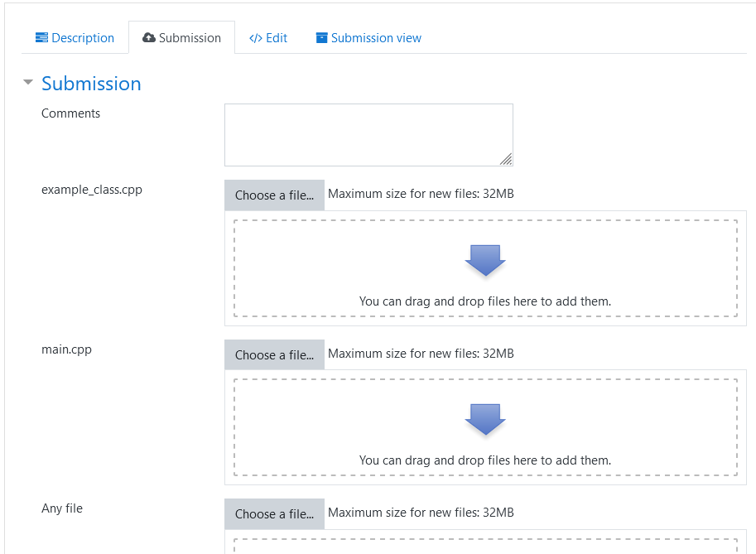Viewport: 756px width, 554px height.
Task: Collapse the Submission section with its triangle
Action: coord(28,83)
